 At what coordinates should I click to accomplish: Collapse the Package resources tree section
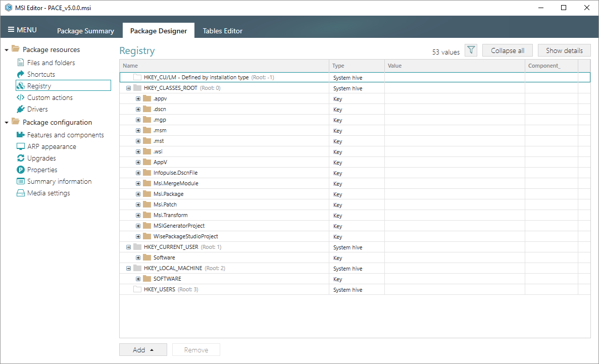(x=7, y=50)
